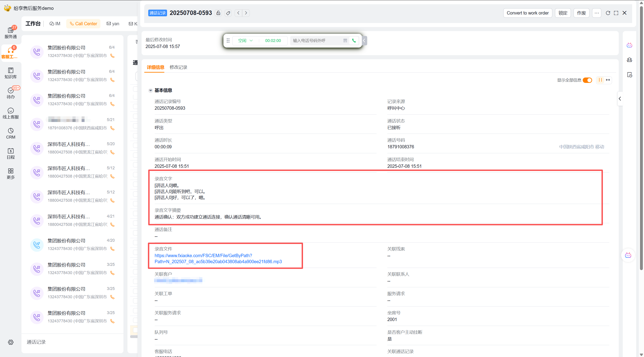Viewport: 644px width, 357px height.
Task: Click the lock icon beside record 20250708-0593
Action: tap(218, 13)
